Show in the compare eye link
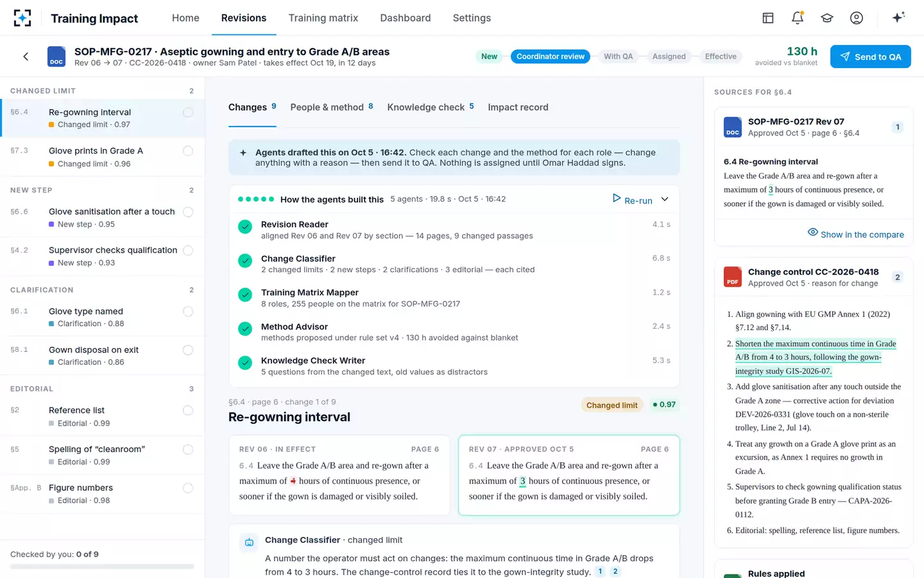The height and width of the screenshot is (578, 924). (x=856, y=234)
